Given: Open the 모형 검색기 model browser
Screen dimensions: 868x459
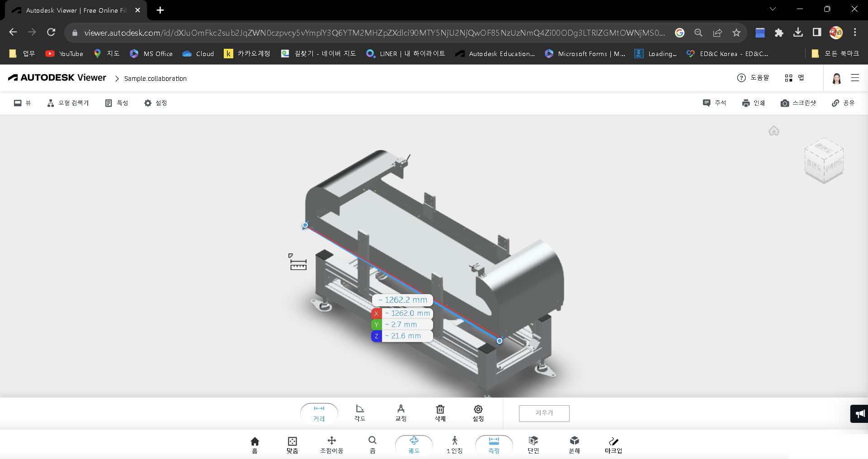Looking at the screenshot, I should click(x=68, y=103).
